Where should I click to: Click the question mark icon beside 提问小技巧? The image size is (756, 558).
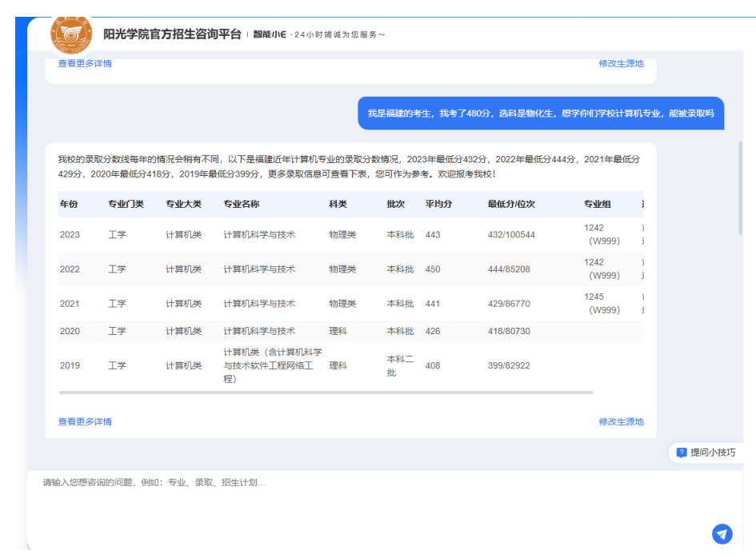click(x=682, y=452)
